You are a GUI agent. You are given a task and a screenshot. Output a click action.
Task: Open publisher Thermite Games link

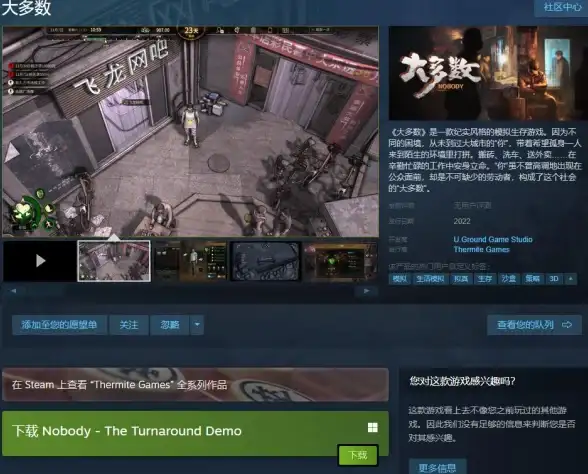(482, 249)
